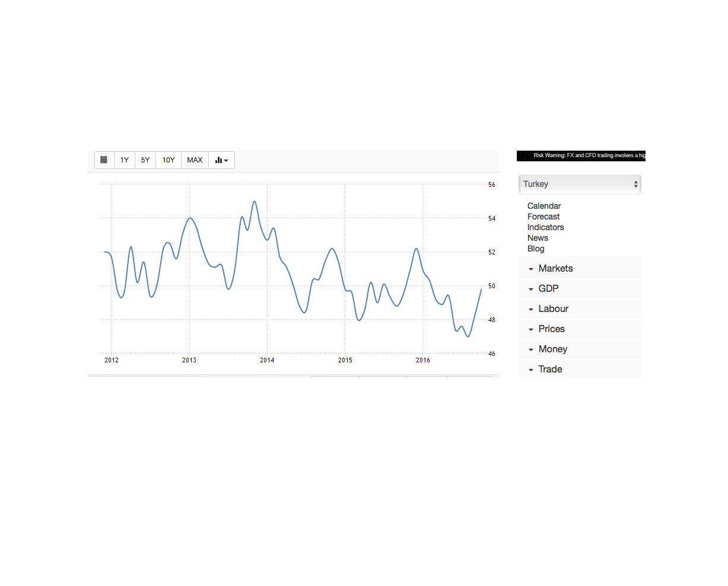The image size is (728, 586).
Task: Open the Turkey country selector
Action: 579,184
